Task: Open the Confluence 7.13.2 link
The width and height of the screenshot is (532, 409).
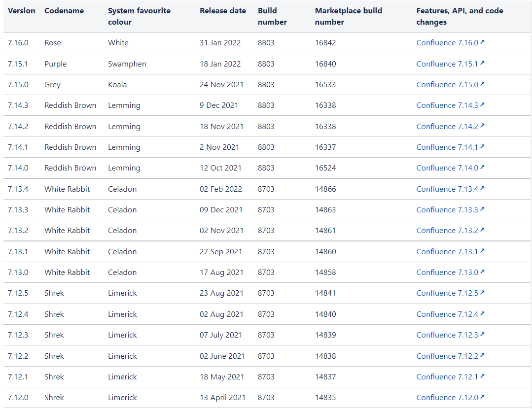Action: tap(447, 230)
